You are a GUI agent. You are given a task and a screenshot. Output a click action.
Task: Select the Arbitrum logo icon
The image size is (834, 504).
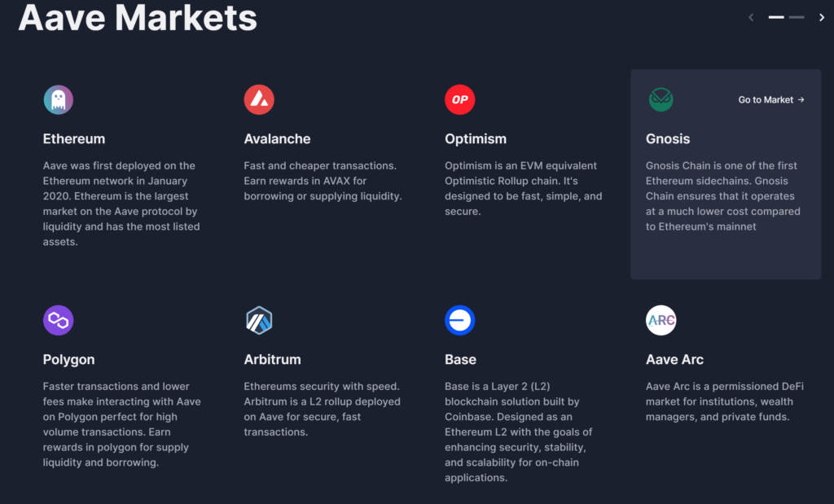point(259,320)
